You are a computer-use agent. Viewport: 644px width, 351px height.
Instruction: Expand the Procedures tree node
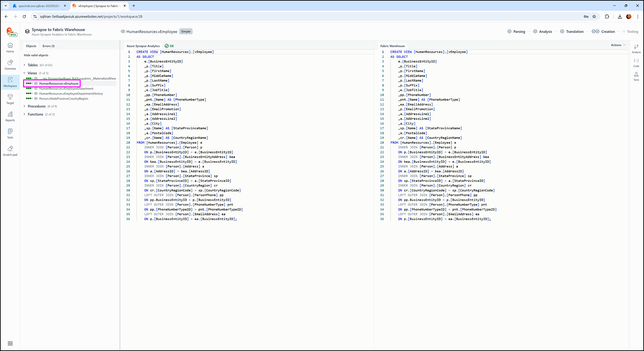[24, 106]
